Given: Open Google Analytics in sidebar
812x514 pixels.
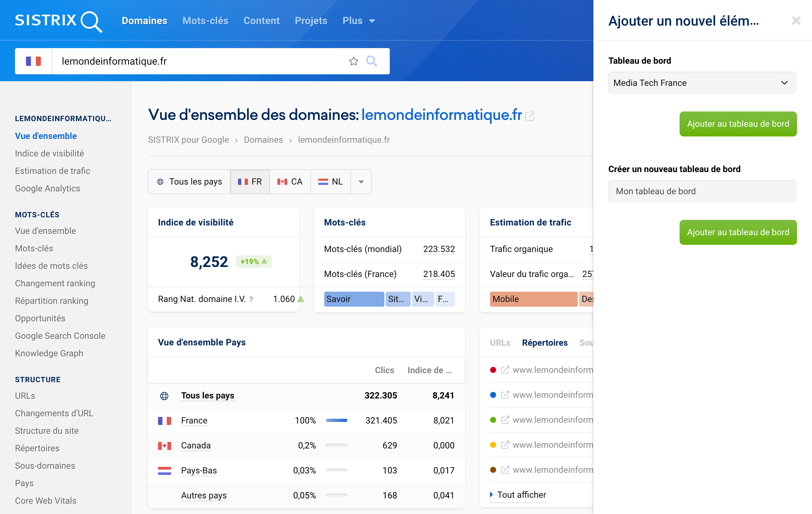Looking at the screenshot, I should pyautogui.click(x=47, y=189).
